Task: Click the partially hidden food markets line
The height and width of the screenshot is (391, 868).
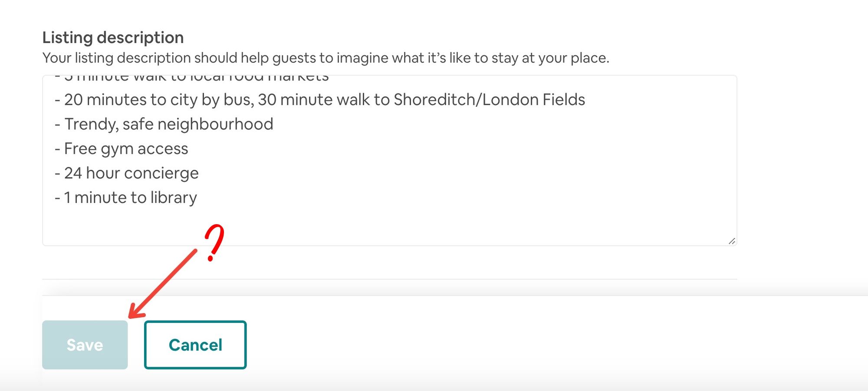Action: (x=192, y=79)
